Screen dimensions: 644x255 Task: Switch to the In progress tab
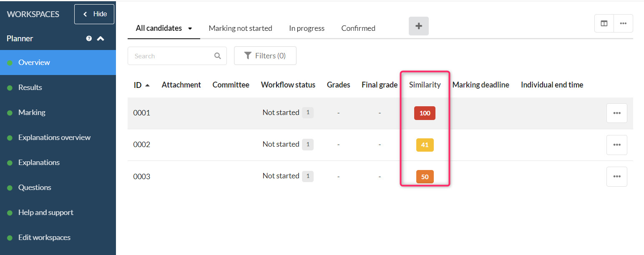307,28
